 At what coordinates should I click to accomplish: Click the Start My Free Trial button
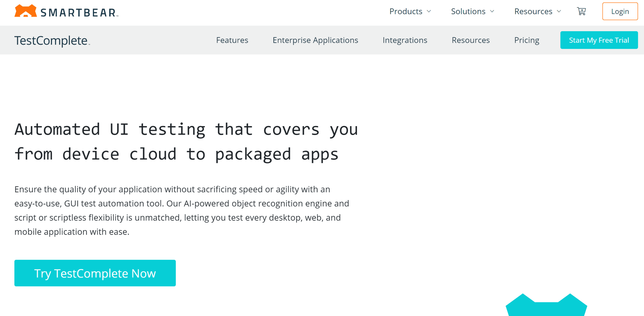[x=599, y=40]
